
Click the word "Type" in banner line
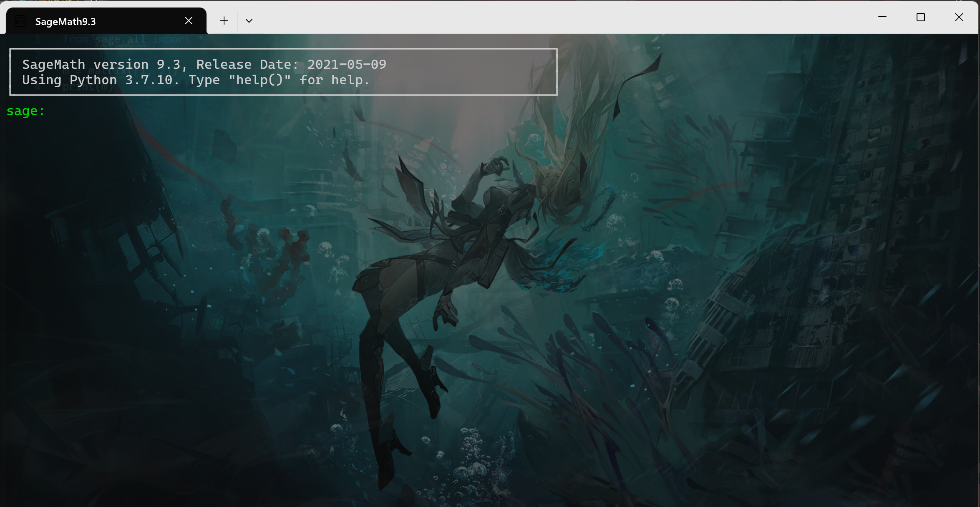click(x=204, y=80)
